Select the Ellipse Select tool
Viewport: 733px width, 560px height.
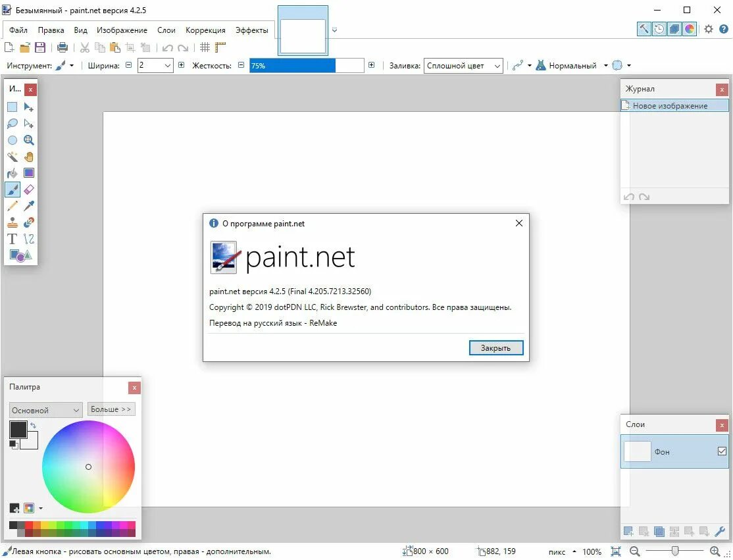point(12,140)
